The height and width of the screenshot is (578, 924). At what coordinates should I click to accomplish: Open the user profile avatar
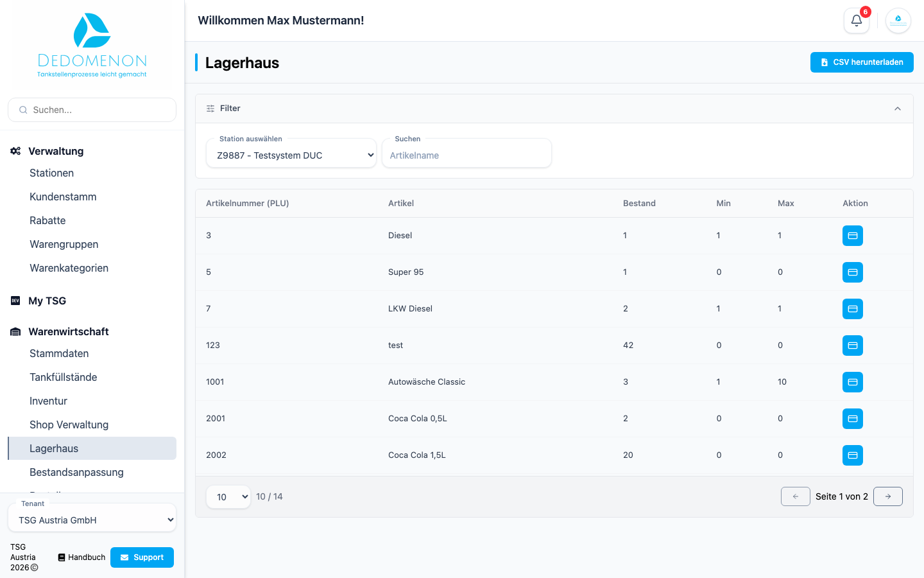[x=898, y=21]
